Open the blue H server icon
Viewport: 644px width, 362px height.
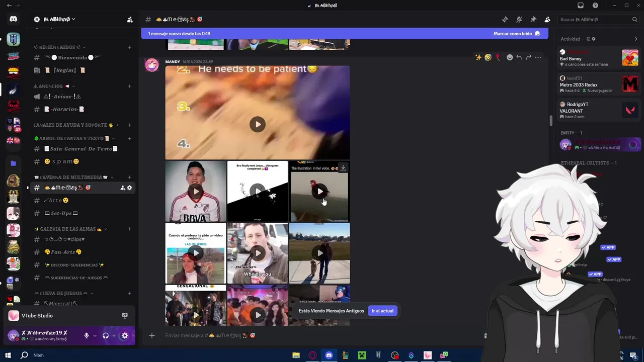(x=14, y=39)
